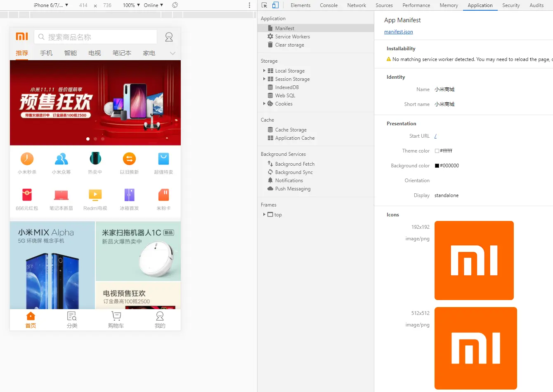The image size is (553, 392).
Task: Go to 首页 home in bottom bar
Action: pyautogui.click(x=31, y=320)
